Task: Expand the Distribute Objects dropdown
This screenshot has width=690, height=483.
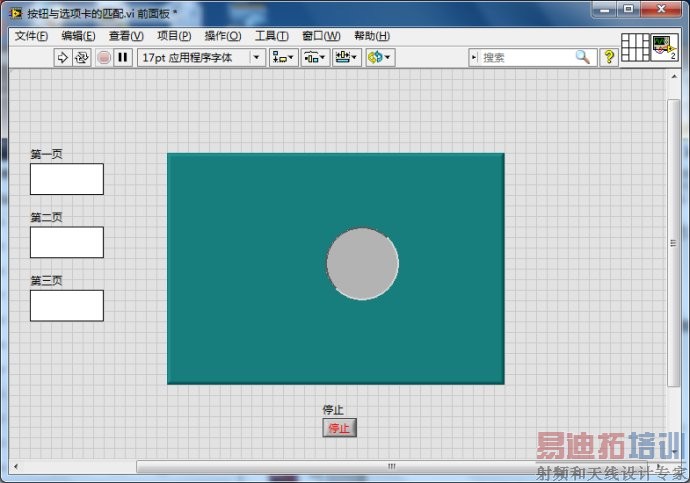Action: click(x=315, y=58)
